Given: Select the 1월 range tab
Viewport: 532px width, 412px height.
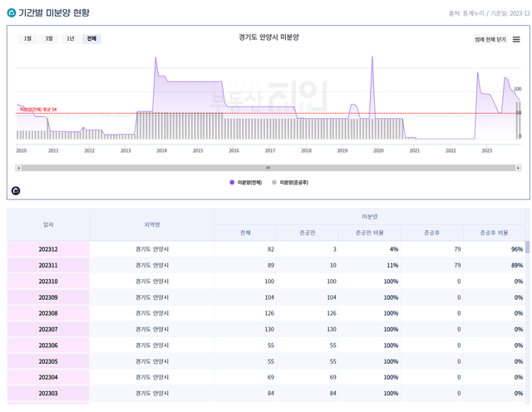Looking at the screenshot, I should click(x=27, y=39).
